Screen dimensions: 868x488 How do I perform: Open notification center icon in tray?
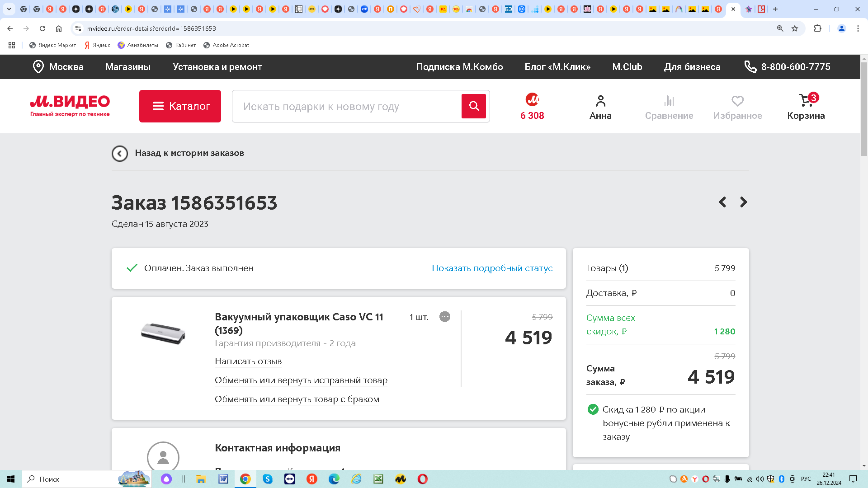pyautogui.click(x=853, y=479)
